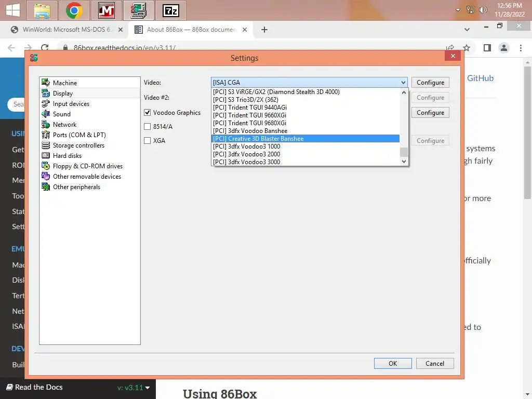
Task: Enable the XGA checkbox
Action: click(x=147, y=140)
